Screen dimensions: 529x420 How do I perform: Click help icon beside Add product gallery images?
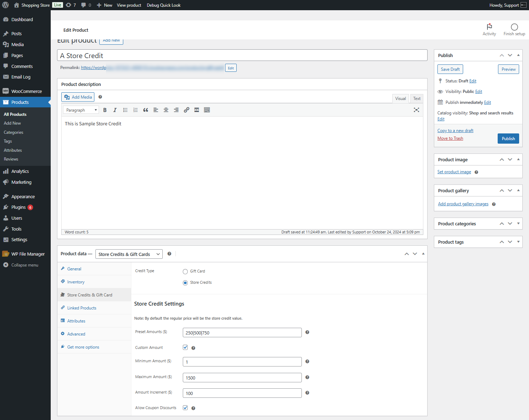[494, 204]
